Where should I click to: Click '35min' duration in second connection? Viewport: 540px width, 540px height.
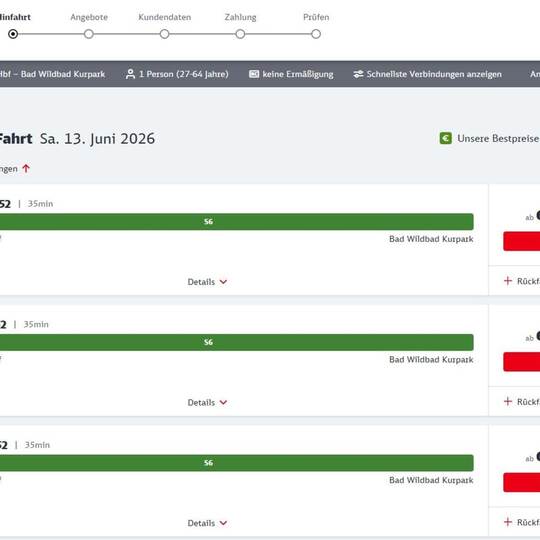tap(36, 324)
